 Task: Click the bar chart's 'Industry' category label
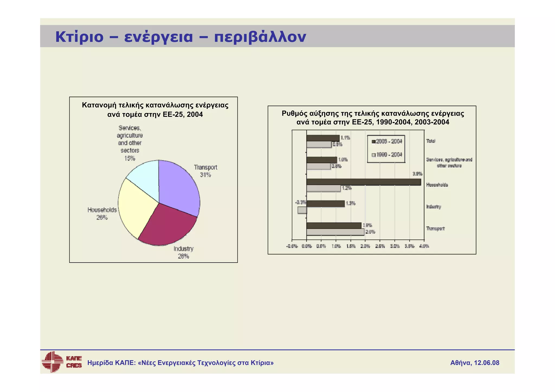tap(434, 207)
